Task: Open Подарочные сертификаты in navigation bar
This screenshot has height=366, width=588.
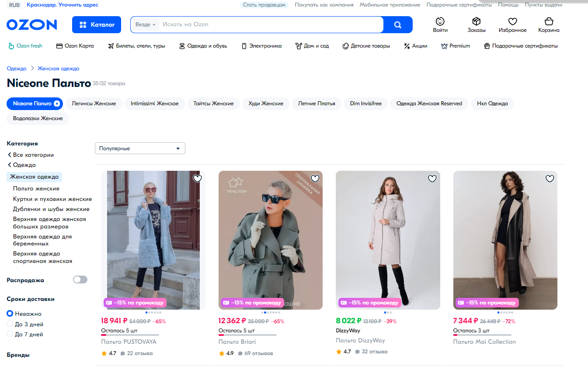Action: pos(521,46)
